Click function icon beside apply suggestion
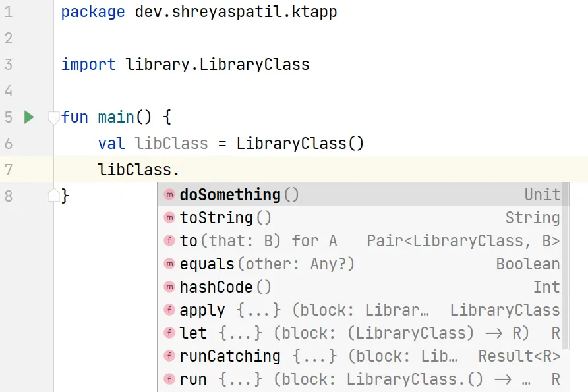Image resolution: width=588 pixels, height=392 pixels. 169,310
